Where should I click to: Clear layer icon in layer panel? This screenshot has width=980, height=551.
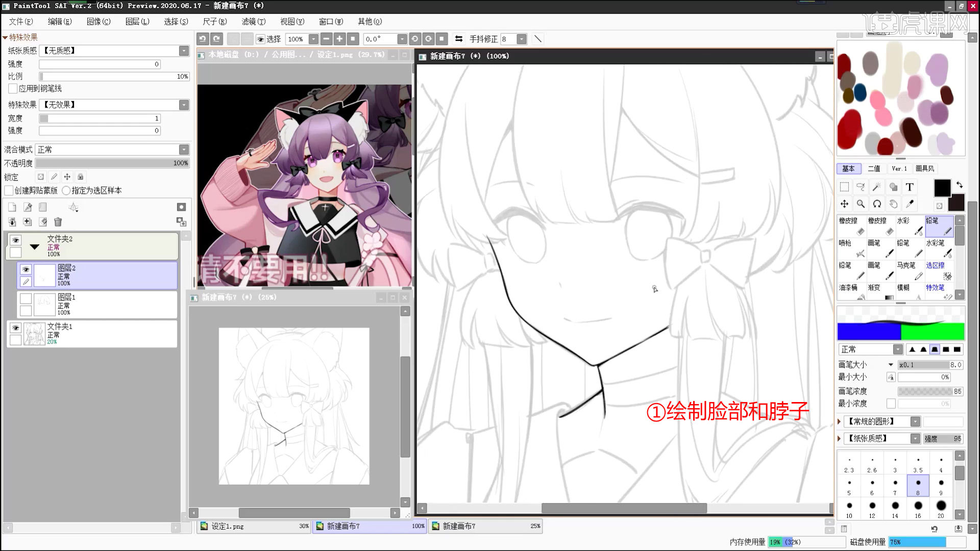[43, 222]
